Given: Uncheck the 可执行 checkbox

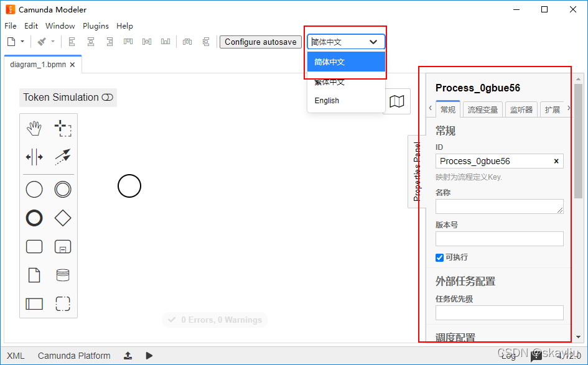Looking at the screenshot, I should [x=439, y=257].
